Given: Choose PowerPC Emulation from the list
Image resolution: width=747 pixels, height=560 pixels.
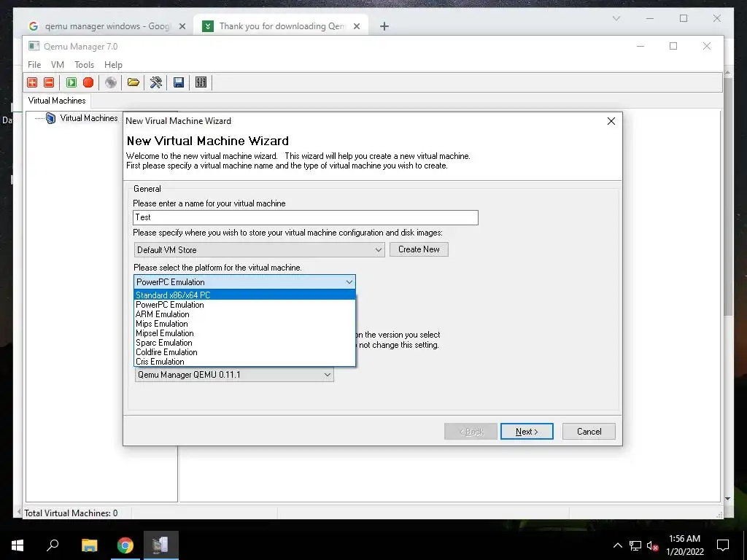Looking at the screenshot, I should [245, 305].
